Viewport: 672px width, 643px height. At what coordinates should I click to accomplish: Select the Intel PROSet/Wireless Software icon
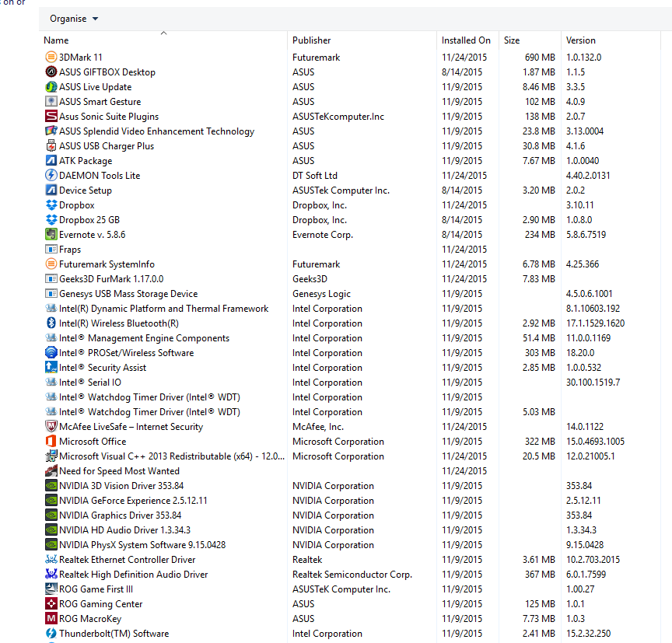pos(51,352)
